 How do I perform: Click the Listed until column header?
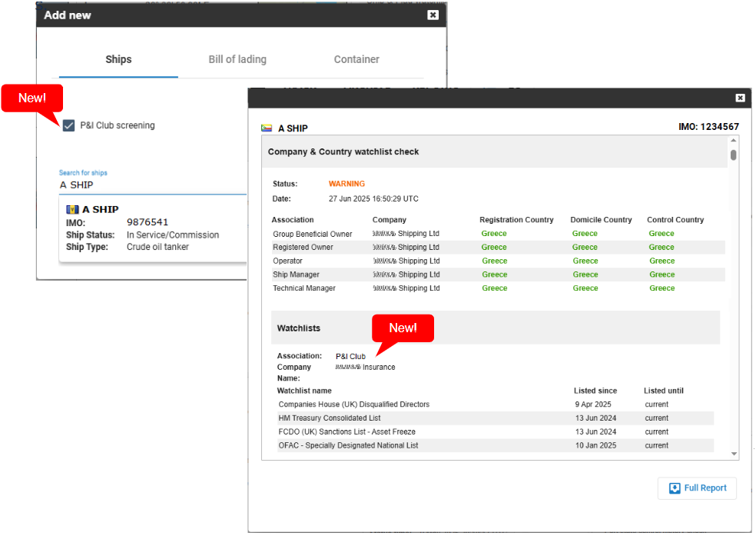coord(664,391)
